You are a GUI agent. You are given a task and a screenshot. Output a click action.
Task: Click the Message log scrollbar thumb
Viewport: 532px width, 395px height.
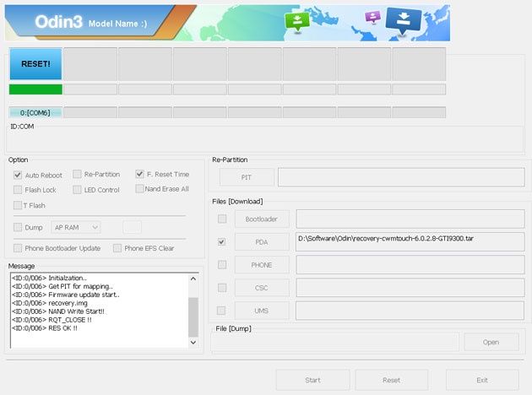[193, 317]
